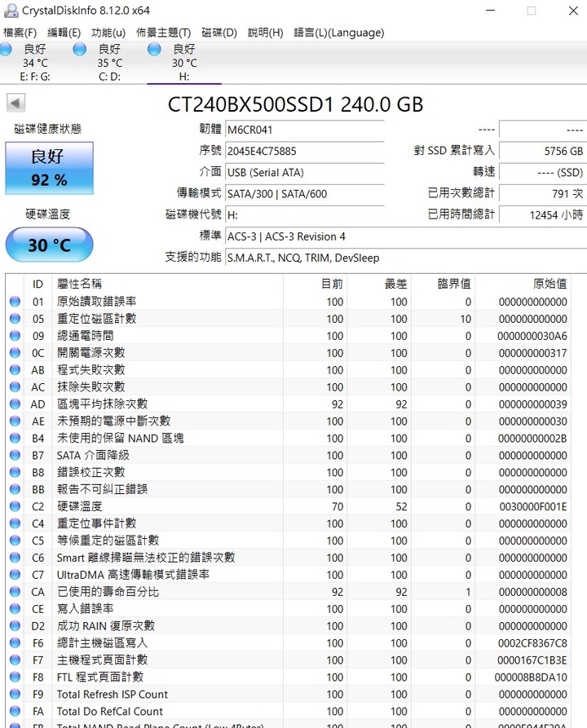Select the 區塊平均抹除次數 attribute row
This screenshot has height=728, width=587.
tap(289, 404)
